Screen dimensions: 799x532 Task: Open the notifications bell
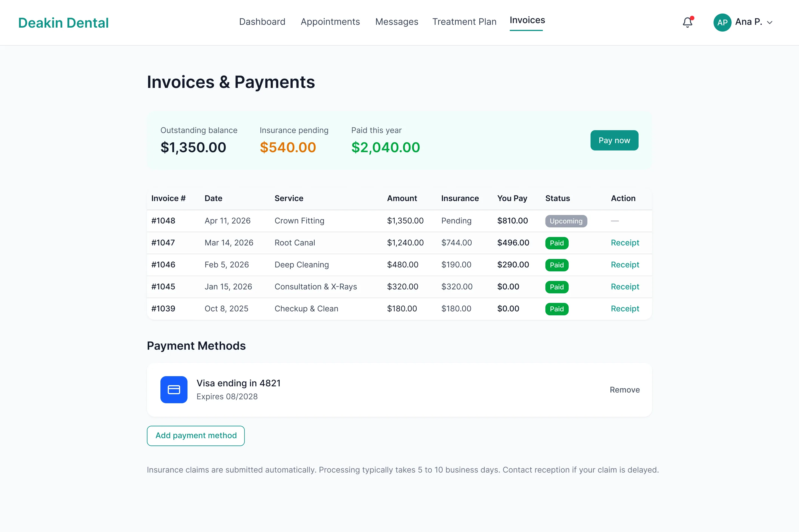(x=688, y=22)
